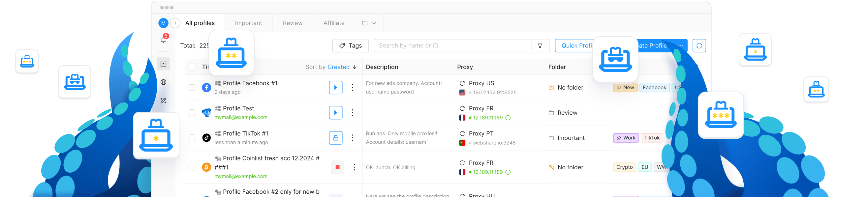The width and height of the screenshot is (868, 197).
Task: Select checkbox for Profile TikTok #1
Action: pos(192,138)
